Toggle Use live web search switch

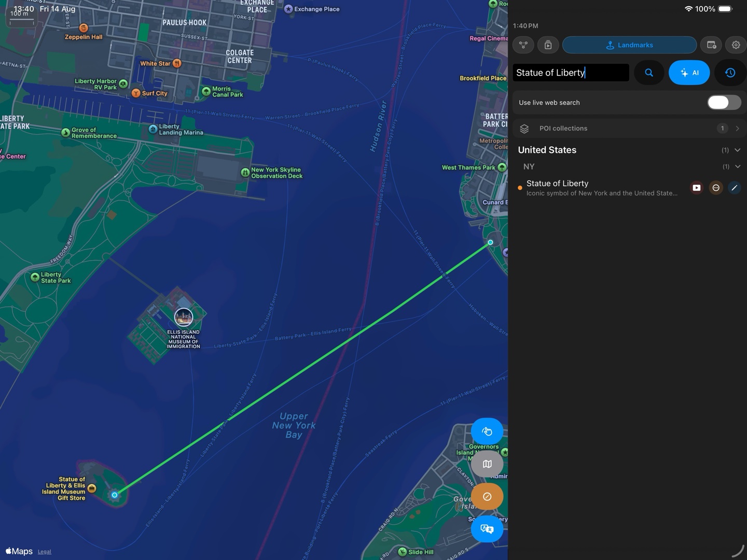724,103
